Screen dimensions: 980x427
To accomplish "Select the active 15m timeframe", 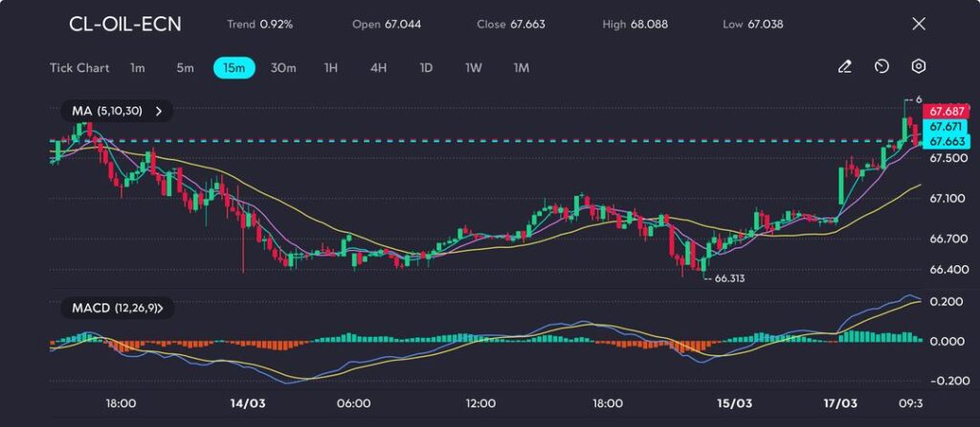I will 234,68.
